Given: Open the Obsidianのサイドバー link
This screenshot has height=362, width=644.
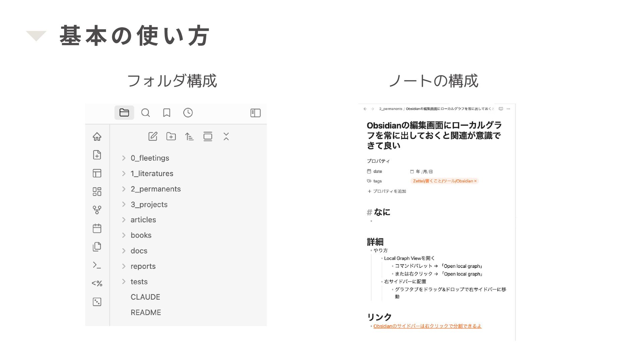Looking at the screenshot, I should pos(427,326).
